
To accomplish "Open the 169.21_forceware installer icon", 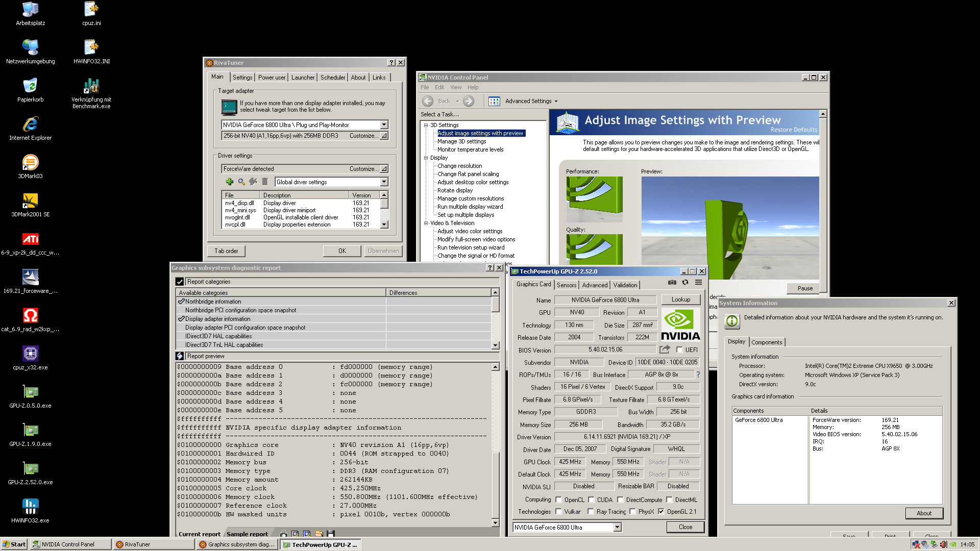I will 30,282.
